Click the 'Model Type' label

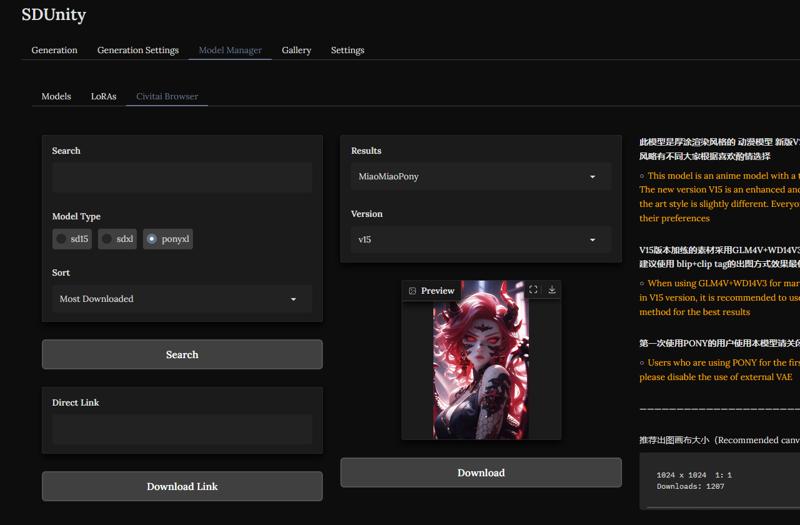pos(76,216)
